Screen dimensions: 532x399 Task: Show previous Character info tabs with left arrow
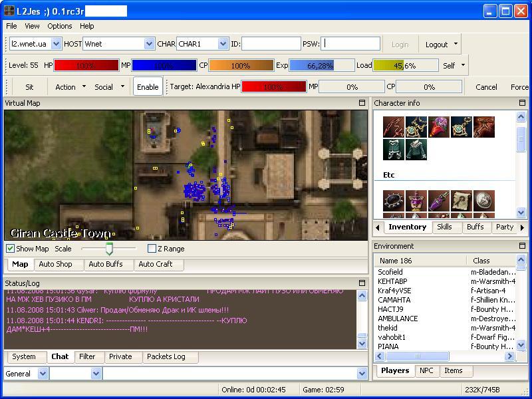(x=378, y=227)
